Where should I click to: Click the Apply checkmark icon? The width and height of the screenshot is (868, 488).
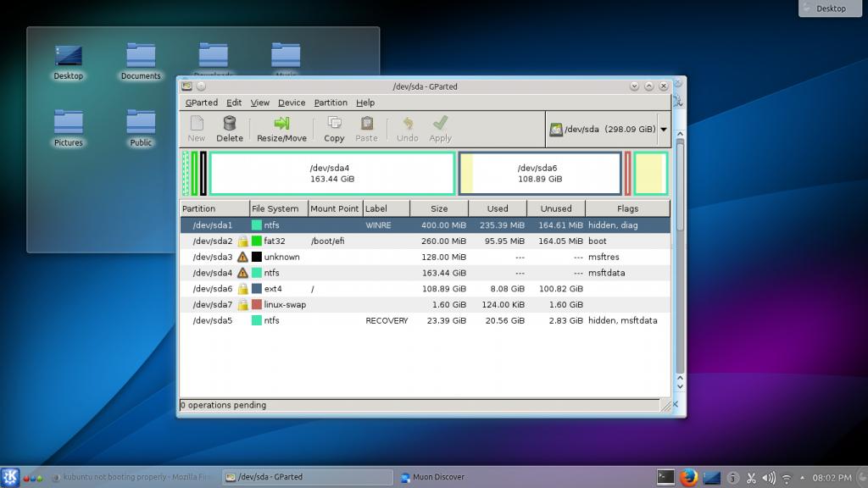440,128
